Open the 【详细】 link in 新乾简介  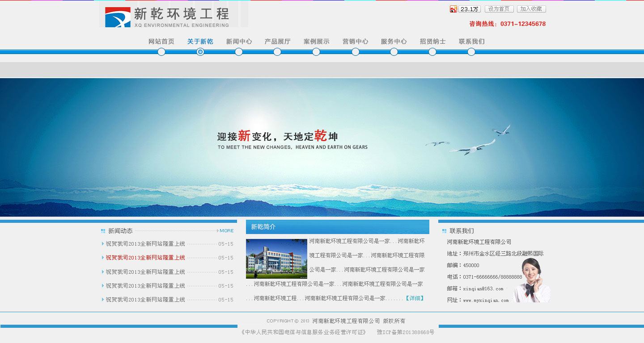[x=415, y=298]
